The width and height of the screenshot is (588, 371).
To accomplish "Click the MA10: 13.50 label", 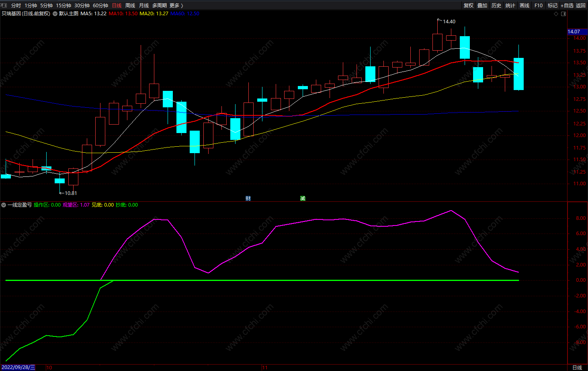I will coord(123,14).
